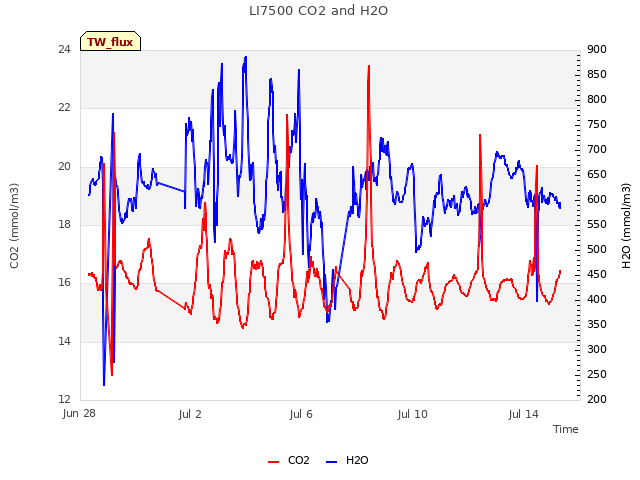Click the highest blue H2O peak near Jul 4
The height and width of the screenshot is (480, 640).
coord(245,57)
